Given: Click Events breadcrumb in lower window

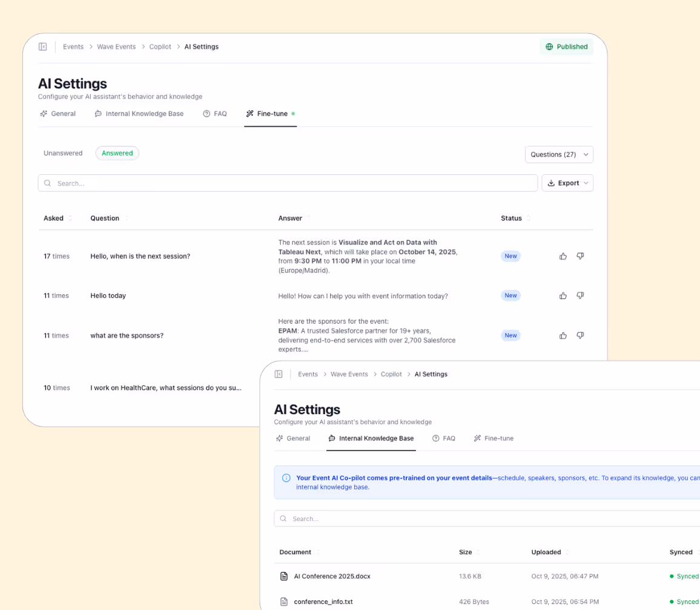Looking at the screenshot, I should tap(308, 374).
